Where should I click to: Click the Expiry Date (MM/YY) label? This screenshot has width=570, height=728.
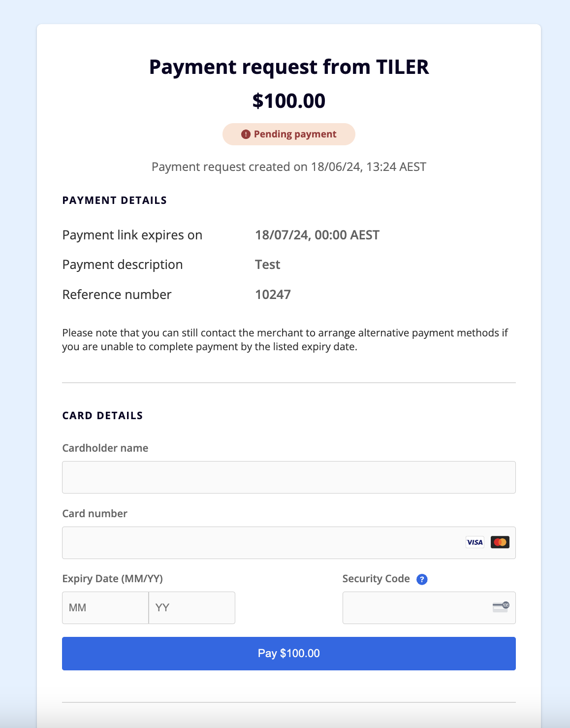pyautogui.click(x=112, y=579)
